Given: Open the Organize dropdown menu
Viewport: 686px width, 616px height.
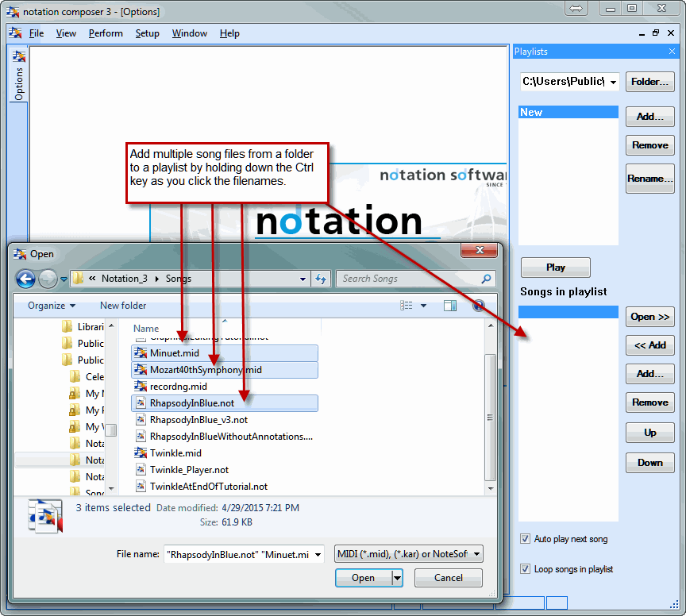Looking at the screenshot, I should [52, 306].
